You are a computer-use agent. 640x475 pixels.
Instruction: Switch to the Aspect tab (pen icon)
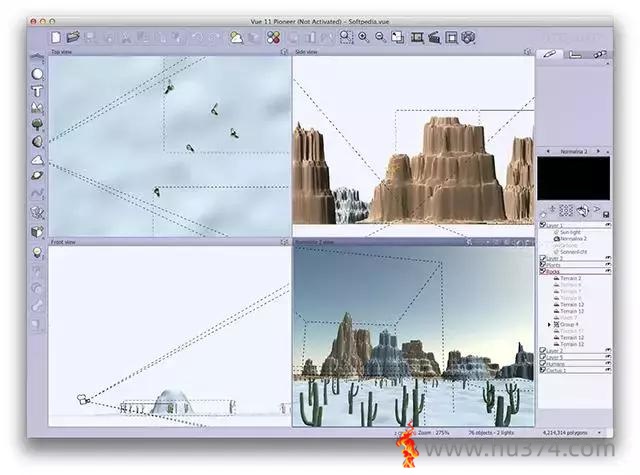click(x=549, y=53)
